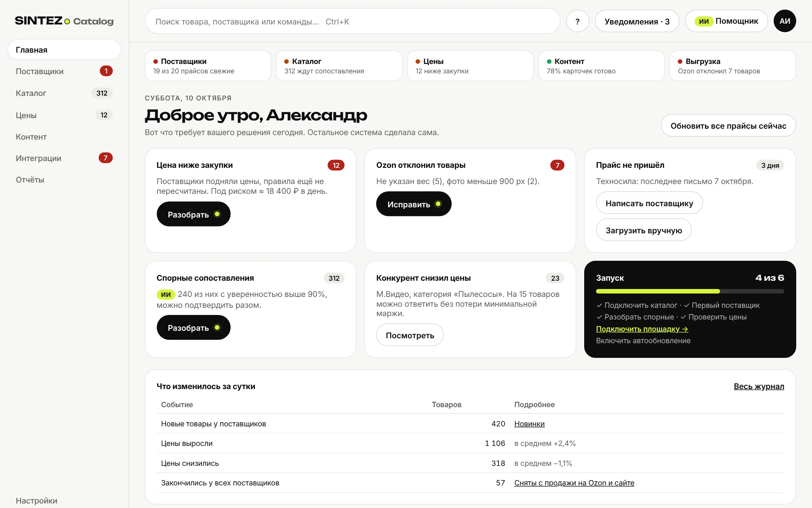Click the 3 дня badge on Прайс не пришёл
Screen dimensions: 812x508
coord(770,165)
